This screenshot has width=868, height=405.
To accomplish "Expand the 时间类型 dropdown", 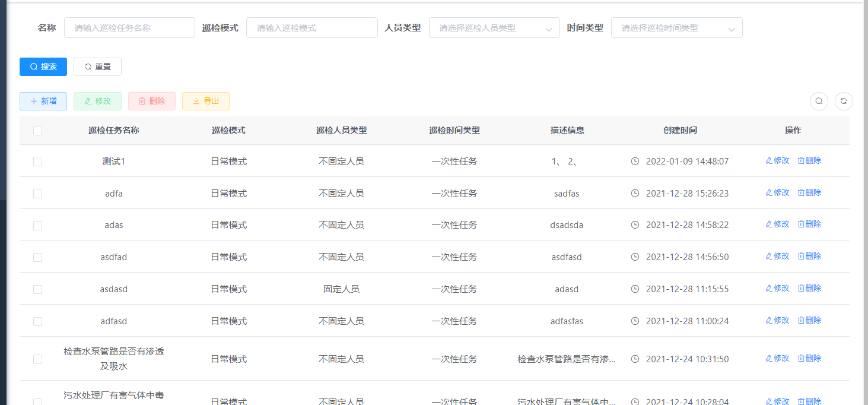I will 676,28.
